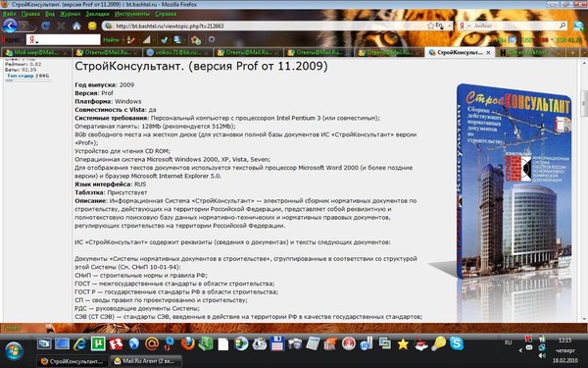Switch to СтройКонсультант Firefox taskbar button
The width and height of the screenshot is (588, 368).
point(73,361)
